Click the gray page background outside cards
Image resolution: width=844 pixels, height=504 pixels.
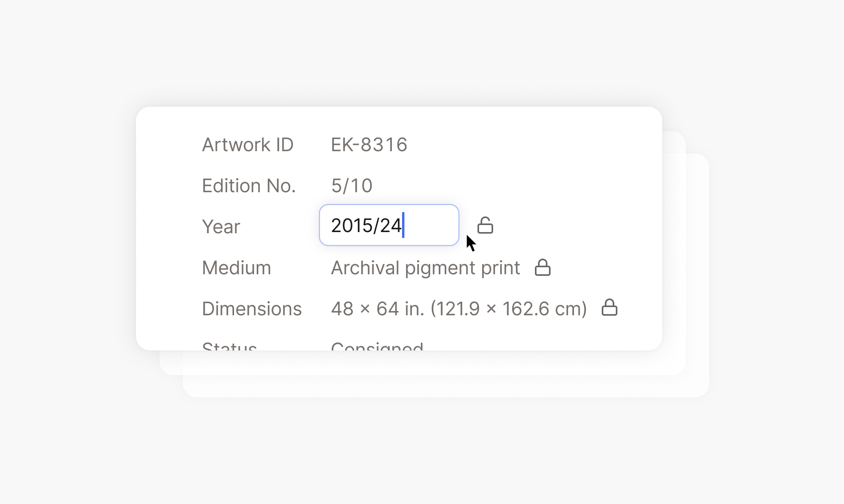click(x=422, y=449)
